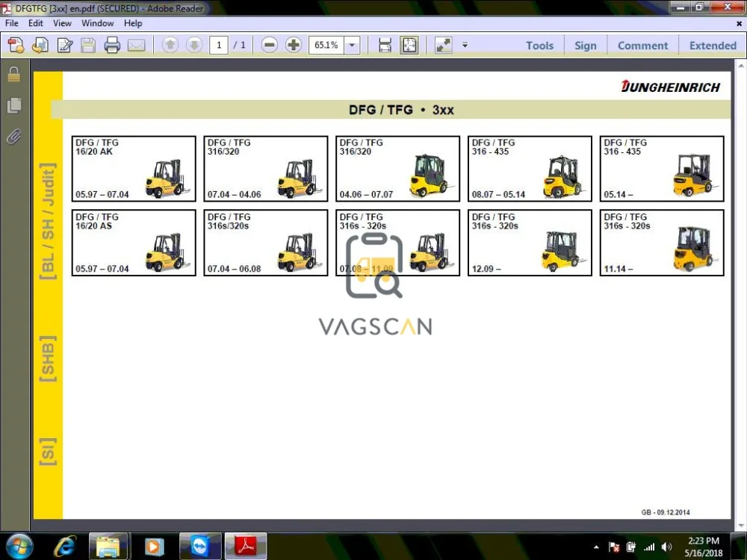Open the Edit menu

click(x=36, y=23)
